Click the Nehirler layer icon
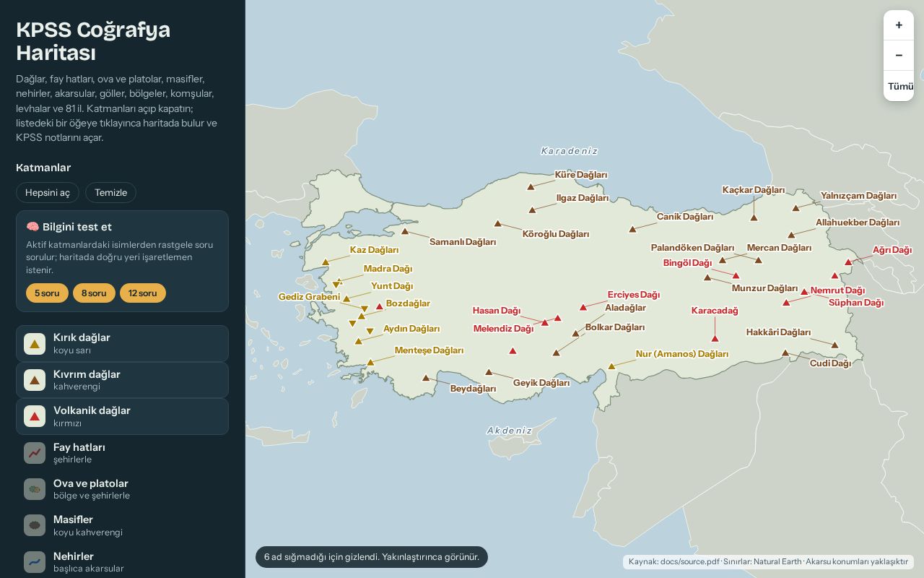This screenshot has height=578, width=924. click(x=35, y=562)
